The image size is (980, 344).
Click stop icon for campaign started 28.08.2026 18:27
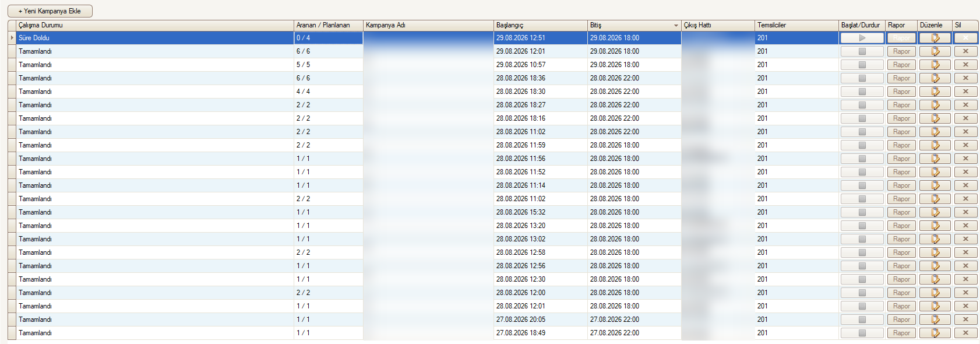[862, 105]
